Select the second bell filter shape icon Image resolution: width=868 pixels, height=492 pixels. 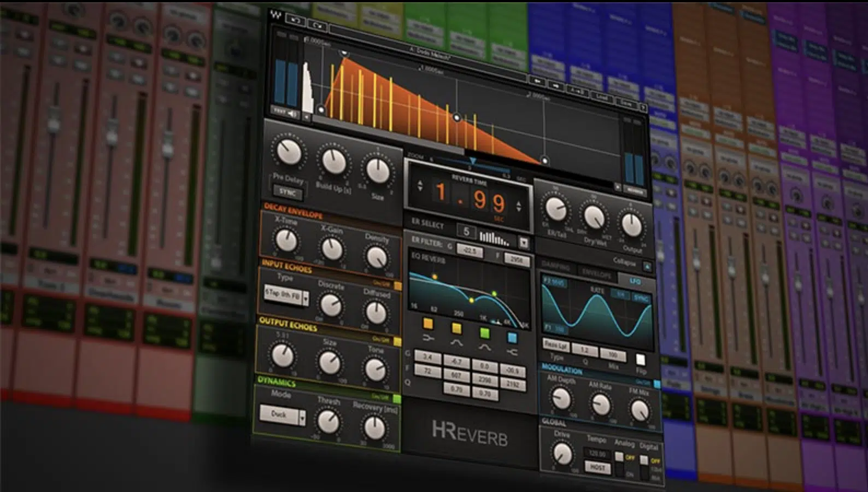(x=485, y=348)
